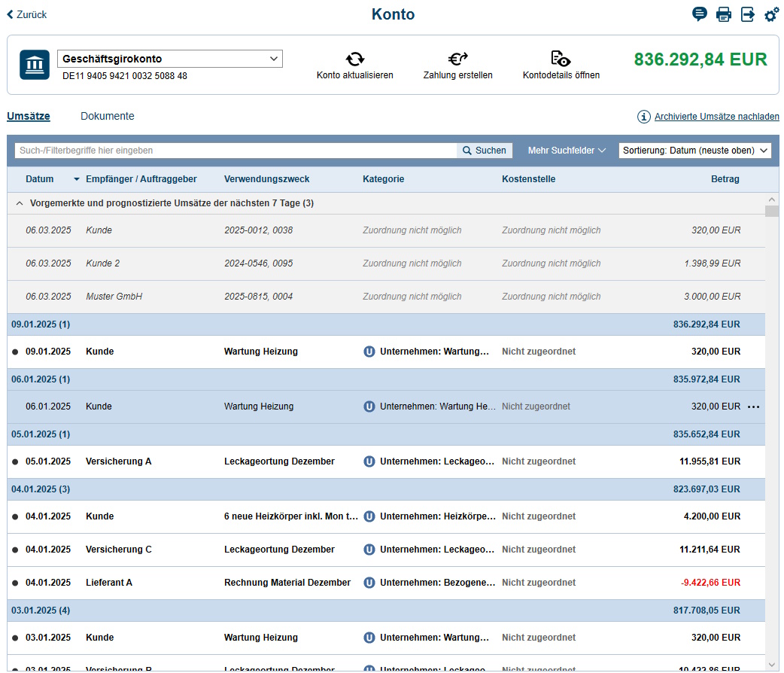Image resolution: width=784 pixels, height=673 pixels.
Task: Click the Suchen search button
Action: point(485,151)
